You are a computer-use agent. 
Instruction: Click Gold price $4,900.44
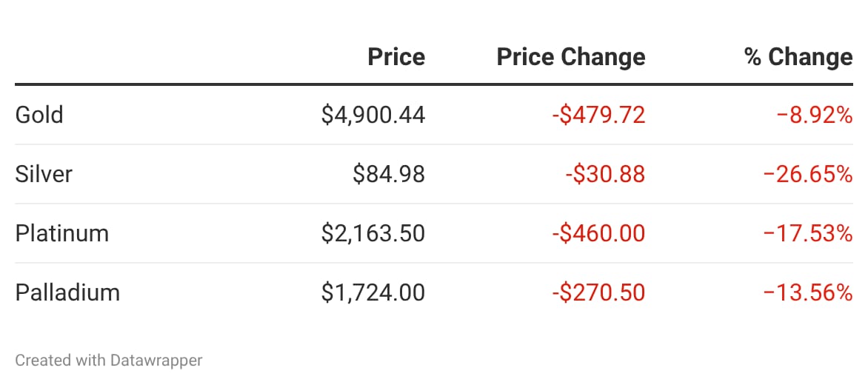[x=373, y=115]
